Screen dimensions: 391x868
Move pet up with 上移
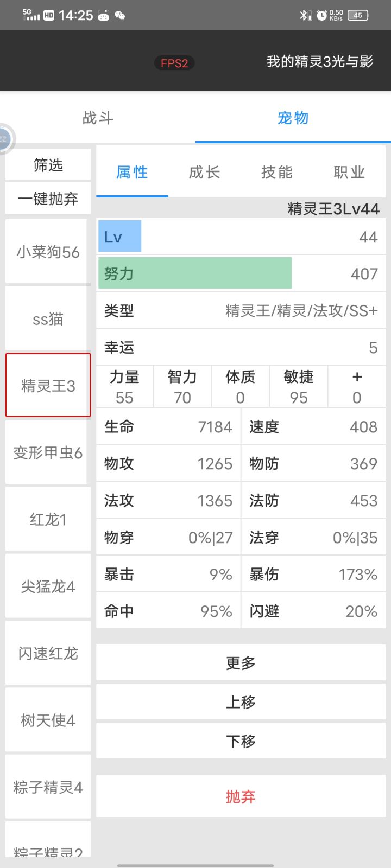pyautogui.click(x=241, y=702)
